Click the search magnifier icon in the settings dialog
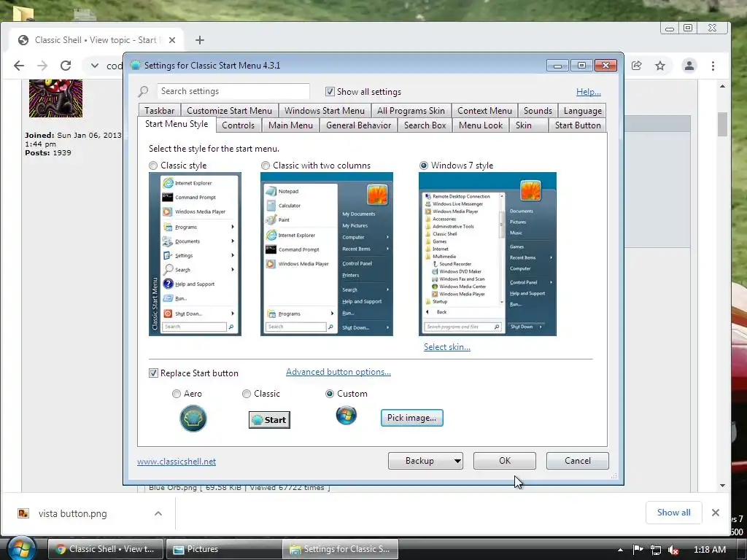747x560 pixels. tap(143, 91)
